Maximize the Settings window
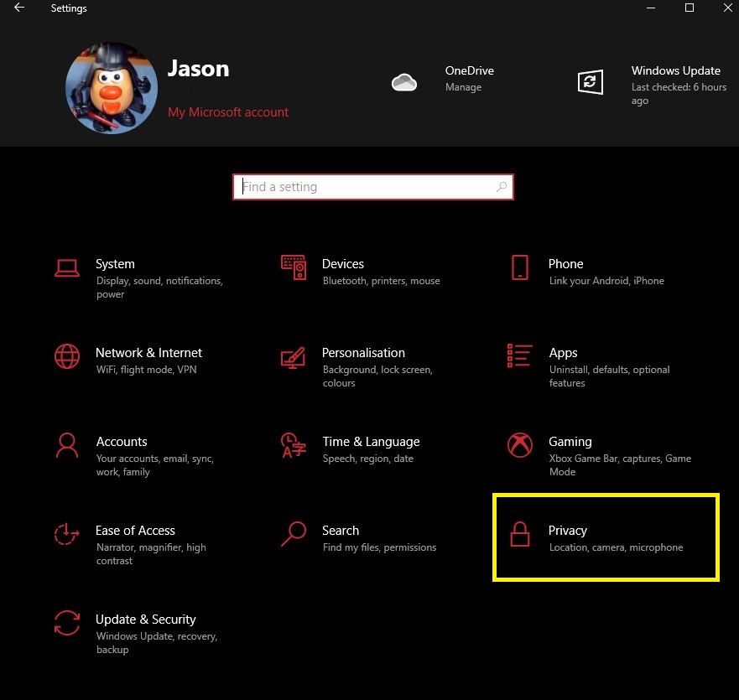This screenshot has height=700, width=739. pos(689,8)
